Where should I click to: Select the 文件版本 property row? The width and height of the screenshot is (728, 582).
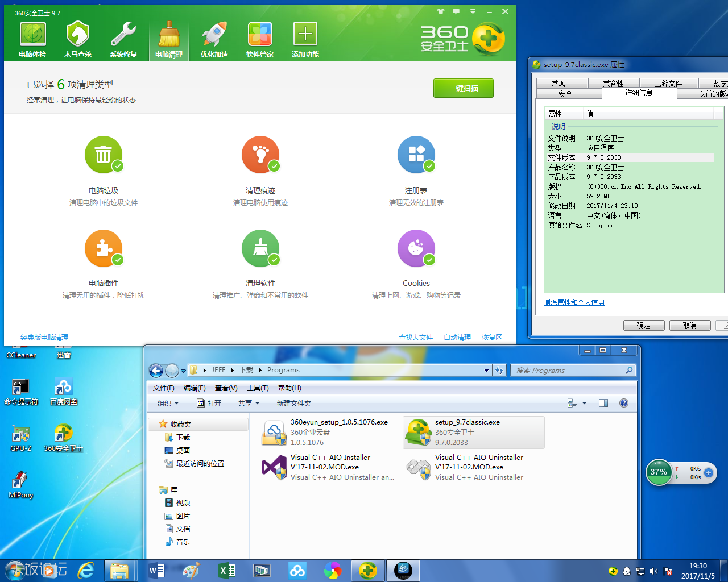[x=630, y=157]
